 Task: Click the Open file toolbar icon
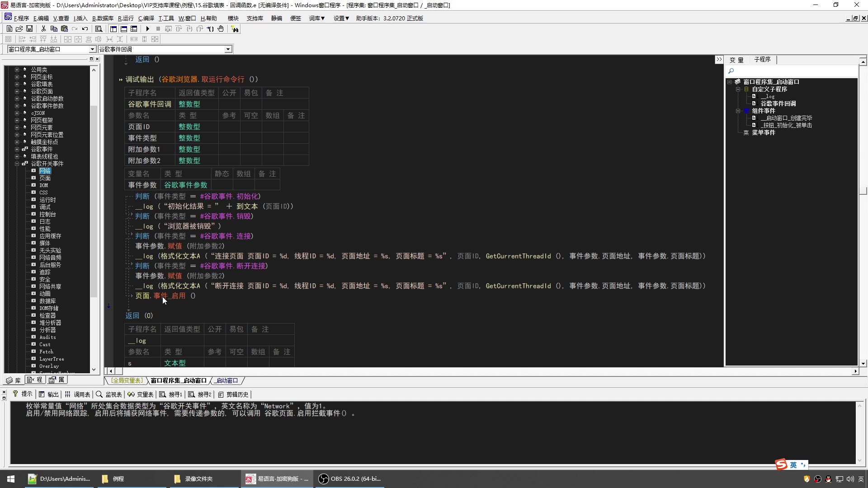point(19,29)
